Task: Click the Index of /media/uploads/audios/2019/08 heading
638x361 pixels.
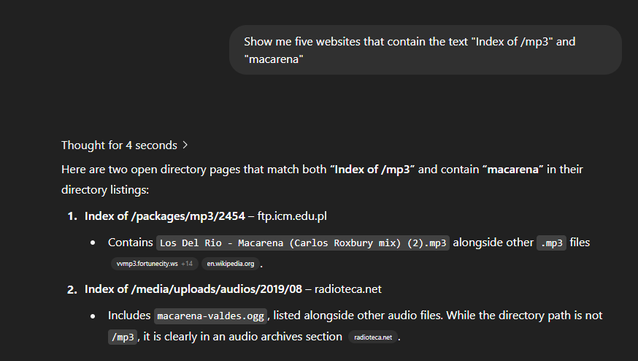Action: click(193, 289)
